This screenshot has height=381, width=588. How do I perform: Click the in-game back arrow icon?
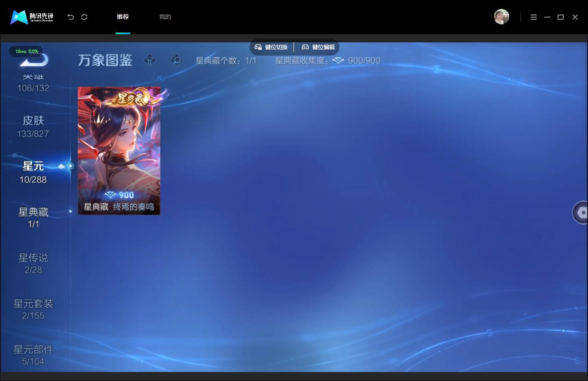pos(34,60)
